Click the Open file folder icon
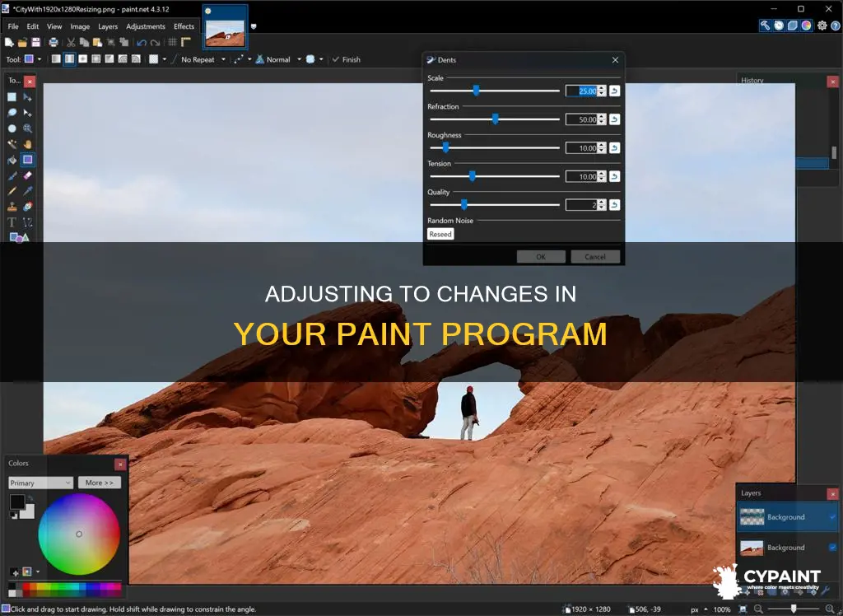This screenshot has width=843, height=616. click(x=22, y=42)
